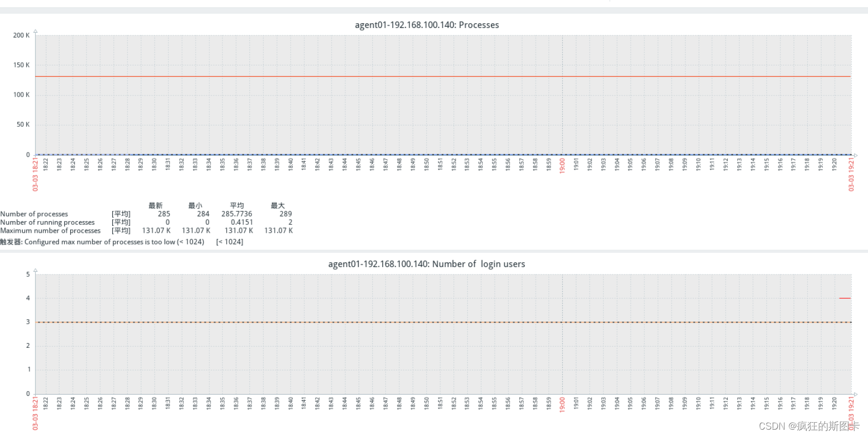Click the 最大 column header in legend

point(277,205)
